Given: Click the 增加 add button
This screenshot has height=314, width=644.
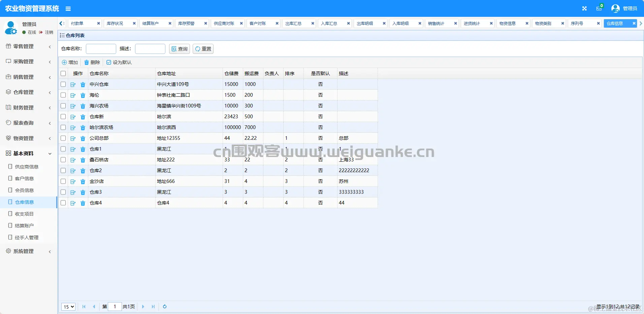Looking at the screenshot, I should point(70,62).
